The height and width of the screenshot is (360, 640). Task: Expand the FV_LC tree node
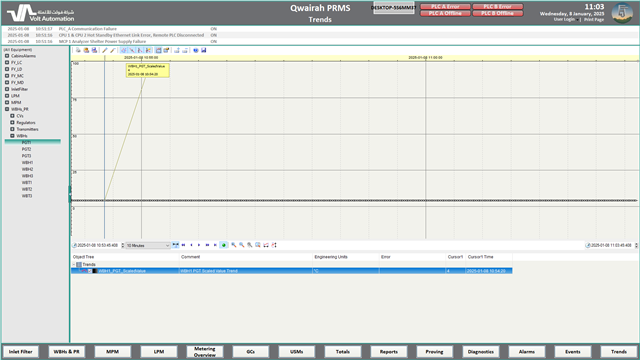7,62
